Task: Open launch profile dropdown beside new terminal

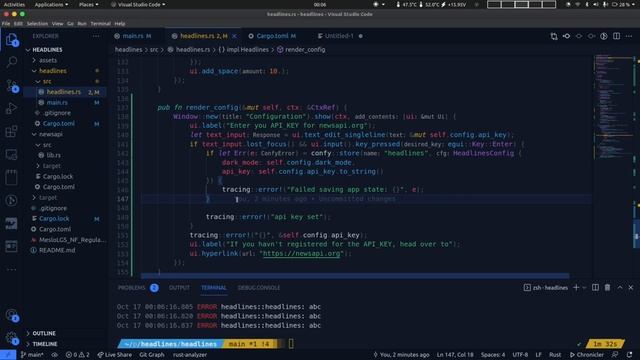Action: click(x=584, y=288)
